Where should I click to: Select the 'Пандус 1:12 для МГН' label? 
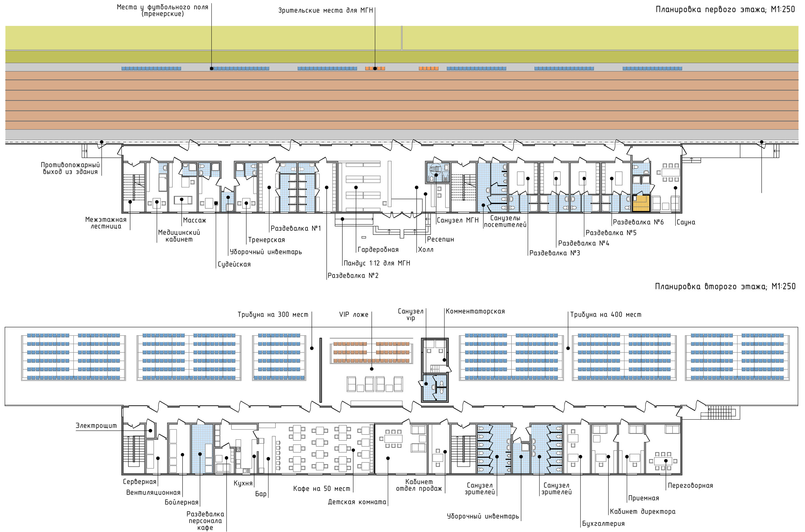tap(377, 263)
